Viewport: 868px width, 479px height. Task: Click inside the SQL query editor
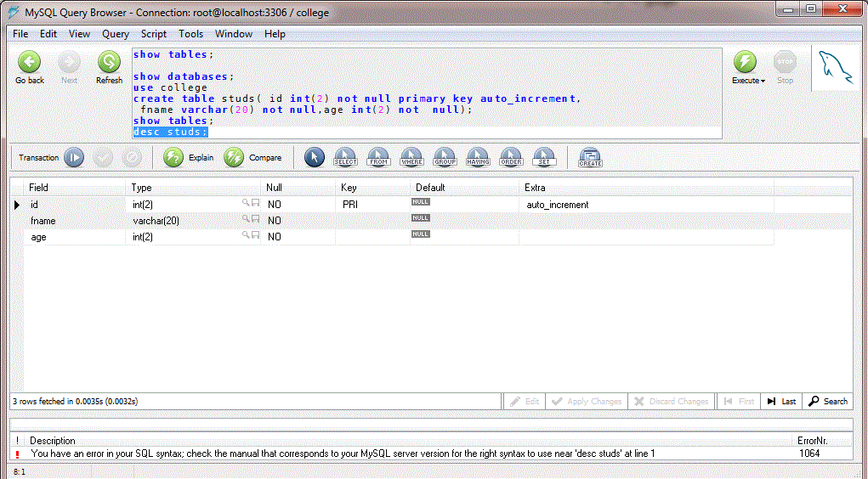click(x=427, y=93)
